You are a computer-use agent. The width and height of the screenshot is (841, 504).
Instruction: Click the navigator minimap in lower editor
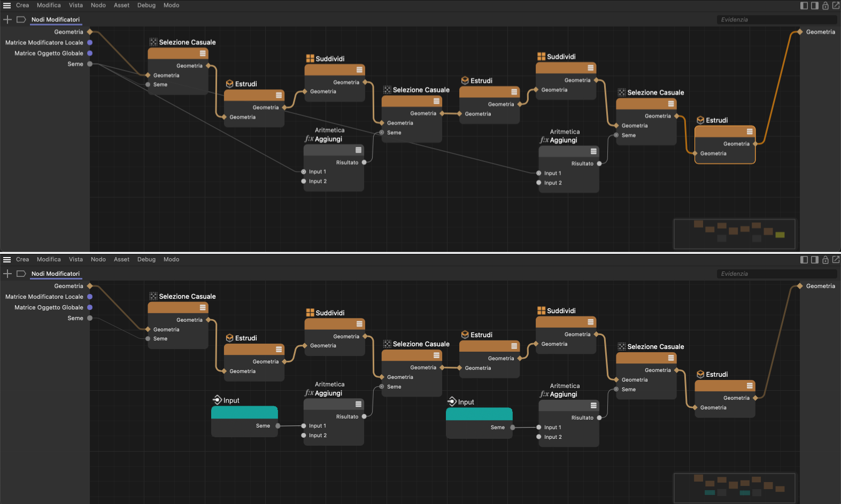pyautogui.click(x=735, y=488)
